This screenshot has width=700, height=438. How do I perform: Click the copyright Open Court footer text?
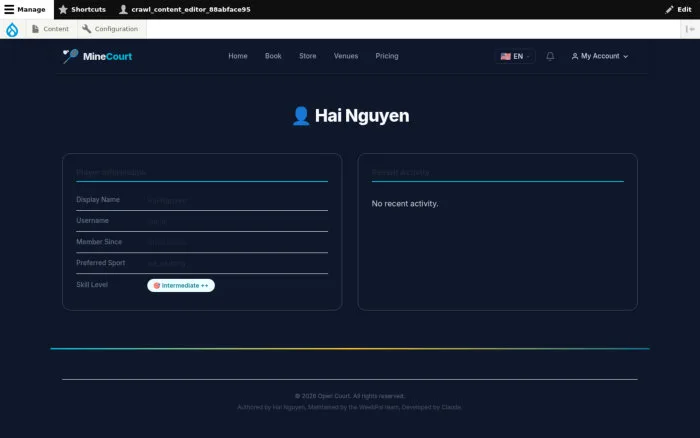point(350,396)
